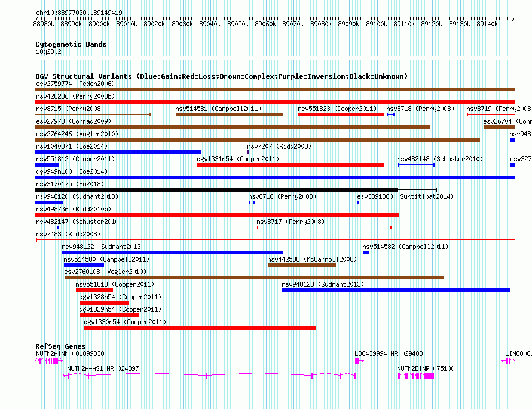Click the 89050k ruler position label

(x=238, y=24)
